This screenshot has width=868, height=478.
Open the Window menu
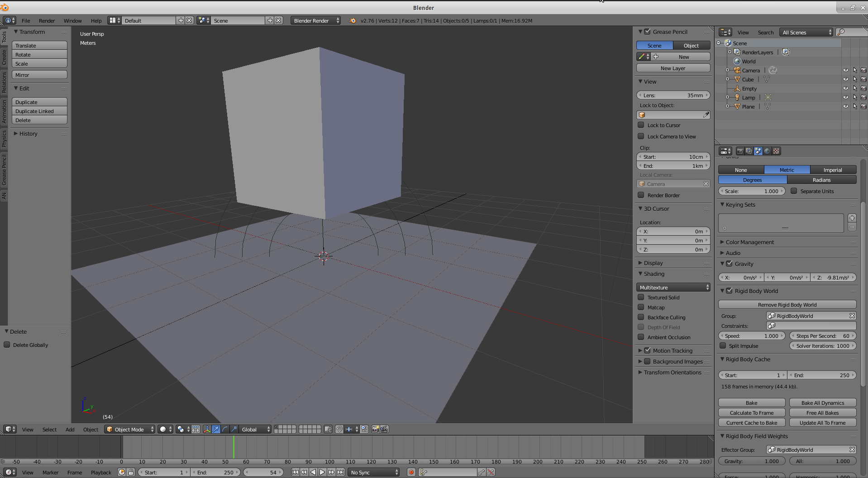pos(72,20)
